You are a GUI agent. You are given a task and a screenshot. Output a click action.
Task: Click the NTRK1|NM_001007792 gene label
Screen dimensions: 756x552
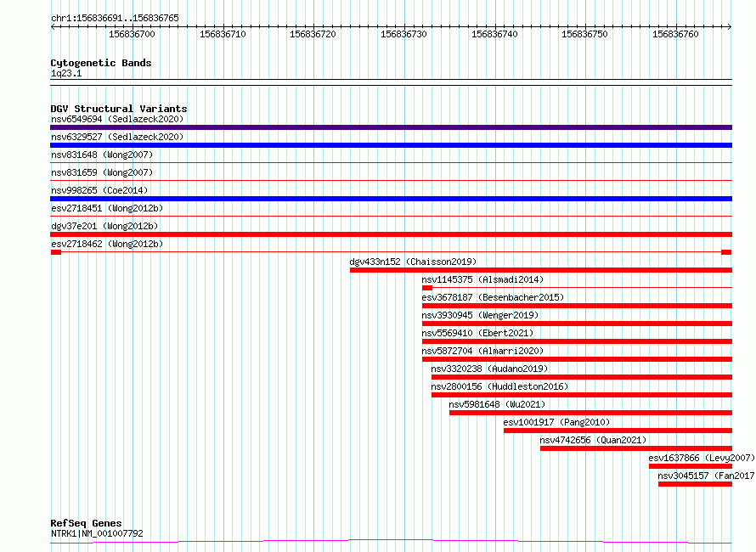pos(97,533)
